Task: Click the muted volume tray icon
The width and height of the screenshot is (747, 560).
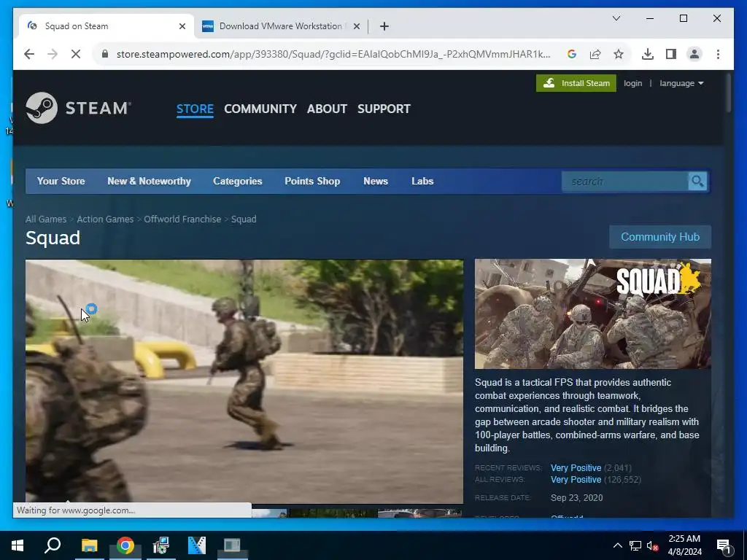Action: click(x=653, y=545)
